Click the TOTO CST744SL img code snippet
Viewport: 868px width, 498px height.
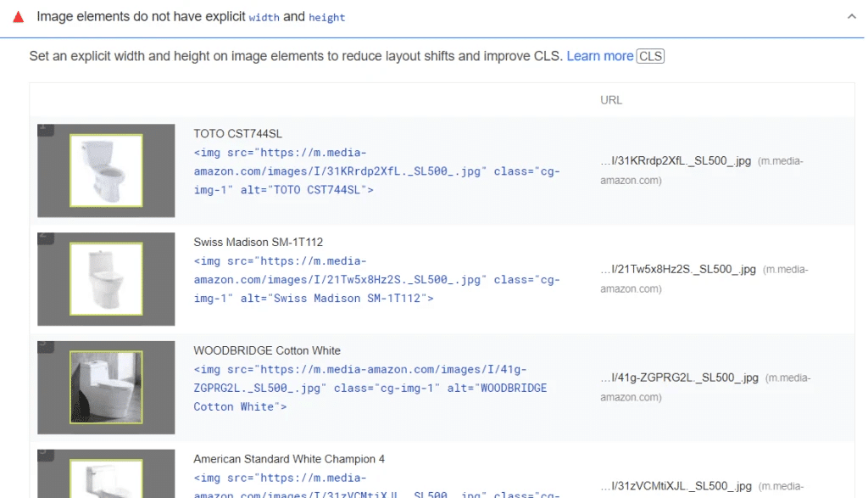[376, 171]
